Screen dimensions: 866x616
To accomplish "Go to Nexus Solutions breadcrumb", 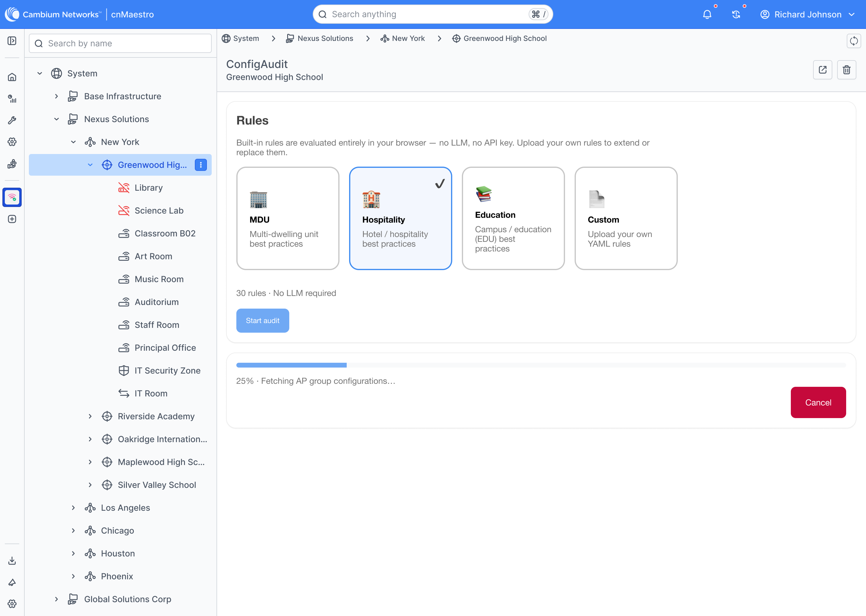I will click(319, 38).
